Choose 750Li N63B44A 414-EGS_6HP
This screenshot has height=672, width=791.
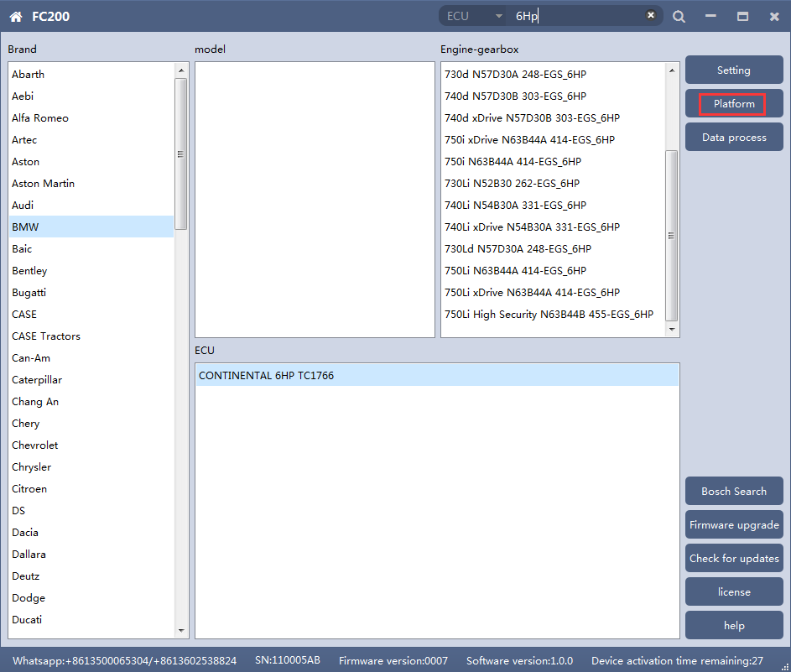(x=554, y=270)
